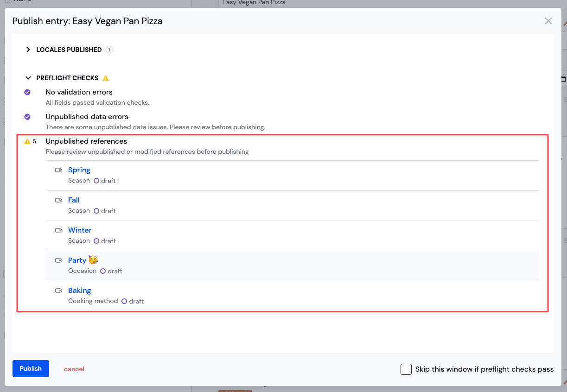Open the Spring reference link
The image size is (567, 392).
[79, 170]
